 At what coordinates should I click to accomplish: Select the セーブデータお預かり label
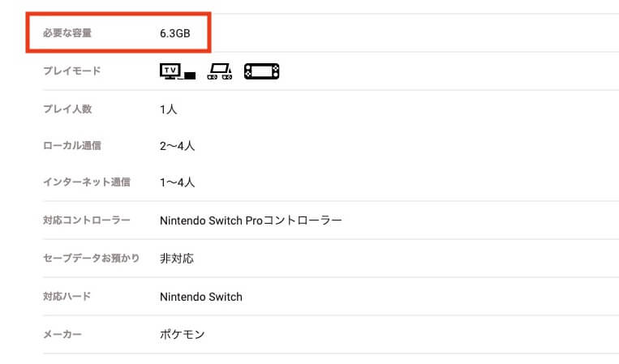(x=91, y=258)
